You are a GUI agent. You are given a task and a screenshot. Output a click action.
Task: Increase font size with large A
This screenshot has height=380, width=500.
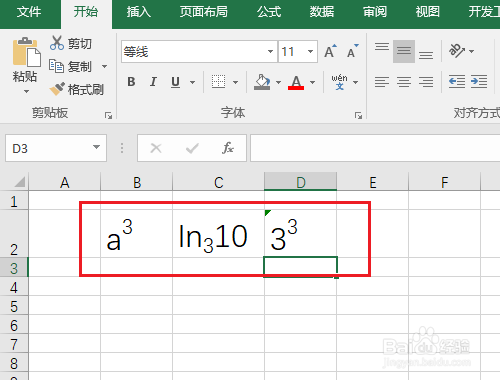pyautogui.click(x=330, y=51)
